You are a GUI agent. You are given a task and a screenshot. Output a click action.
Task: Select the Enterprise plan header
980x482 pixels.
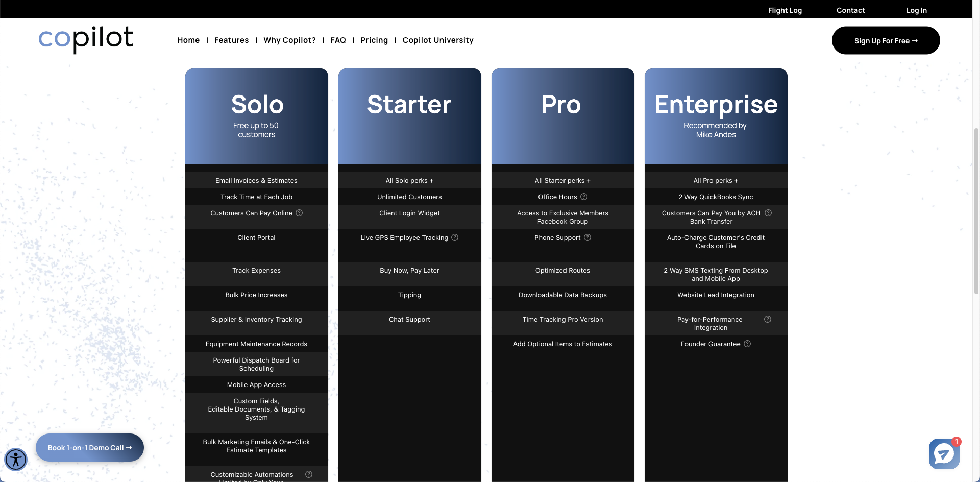[x=716, y=116]
